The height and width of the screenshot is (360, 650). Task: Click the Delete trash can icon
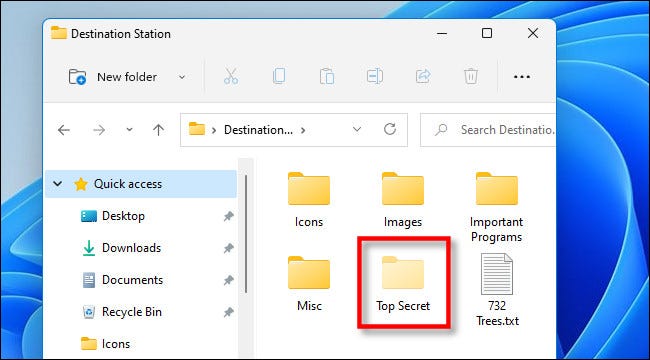(471, 77)
